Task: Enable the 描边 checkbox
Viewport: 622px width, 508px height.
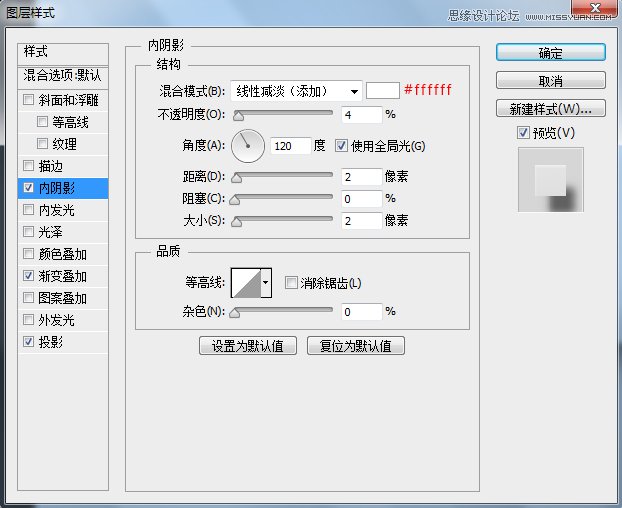Action: [29, 165]
